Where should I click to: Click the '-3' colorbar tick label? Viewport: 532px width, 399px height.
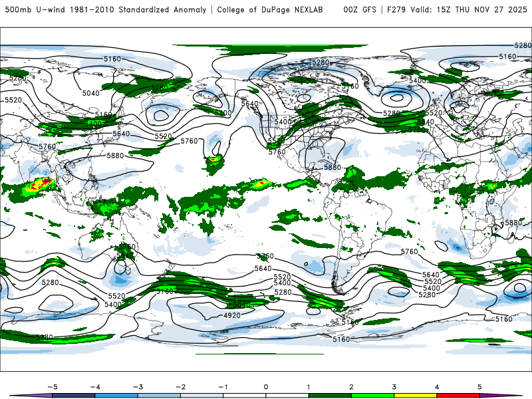138,387
